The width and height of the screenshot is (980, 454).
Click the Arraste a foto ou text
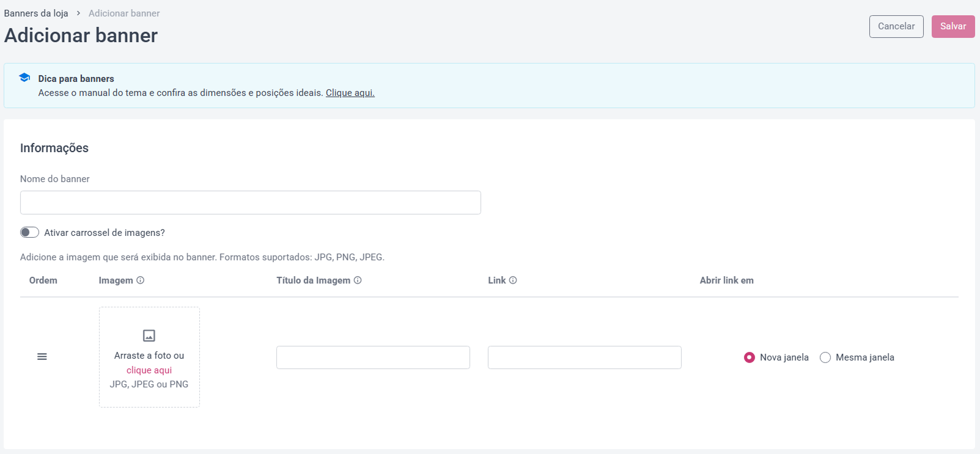(x=149, y=356)
